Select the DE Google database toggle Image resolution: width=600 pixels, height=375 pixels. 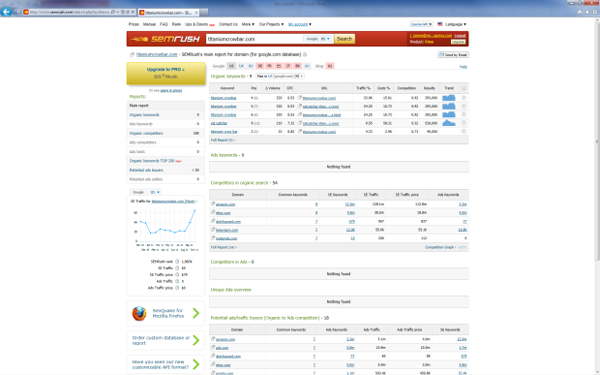260,66
